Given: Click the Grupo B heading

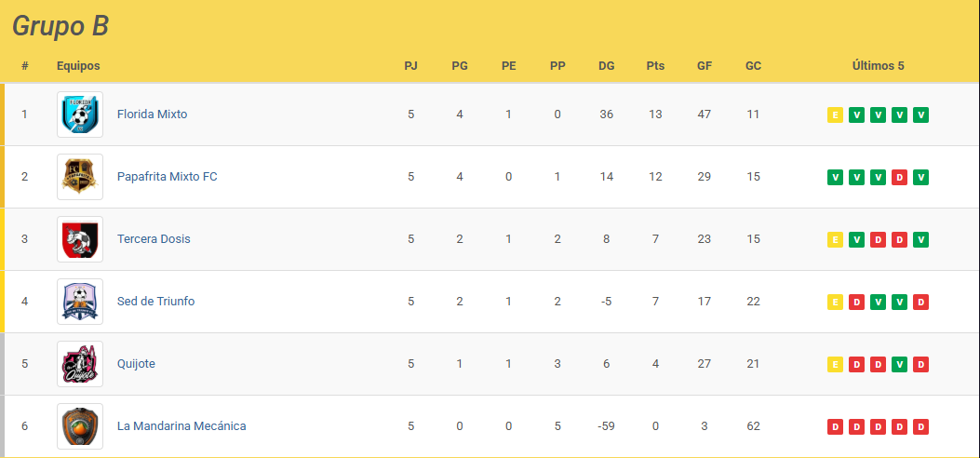Looking at the screenshot, I should point(60,26).
